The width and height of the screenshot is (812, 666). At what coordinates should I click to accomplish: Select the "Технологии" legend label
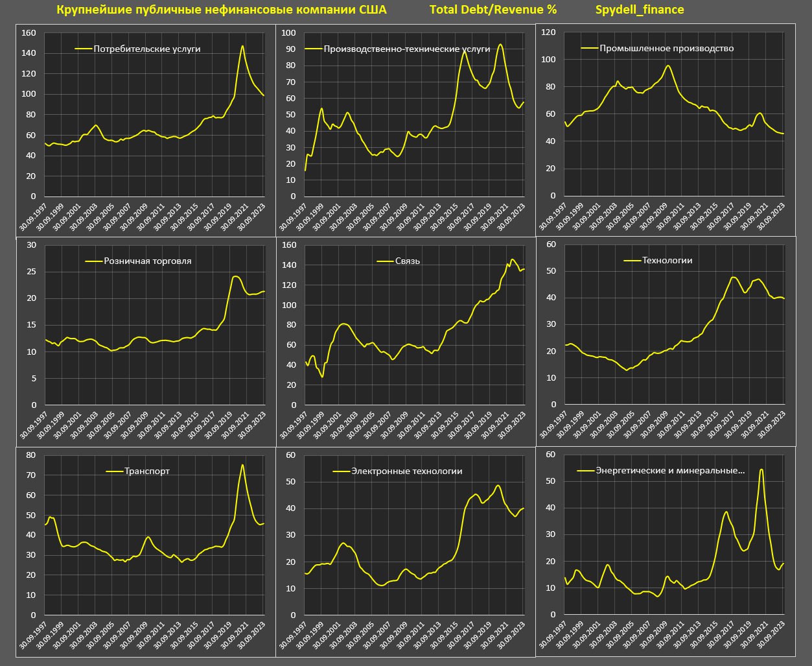(x=667, y=260)
